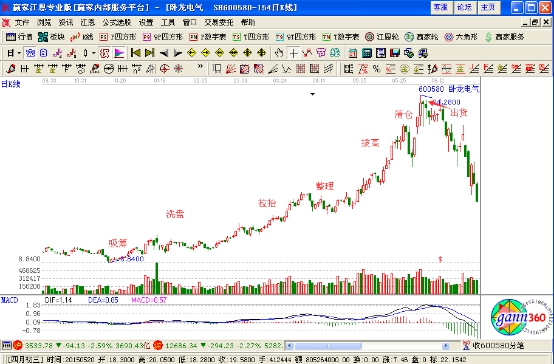The width and height of the screenshot is (554, 364).
Task: Open the 窗口 menu
Action: pos(190,23)
